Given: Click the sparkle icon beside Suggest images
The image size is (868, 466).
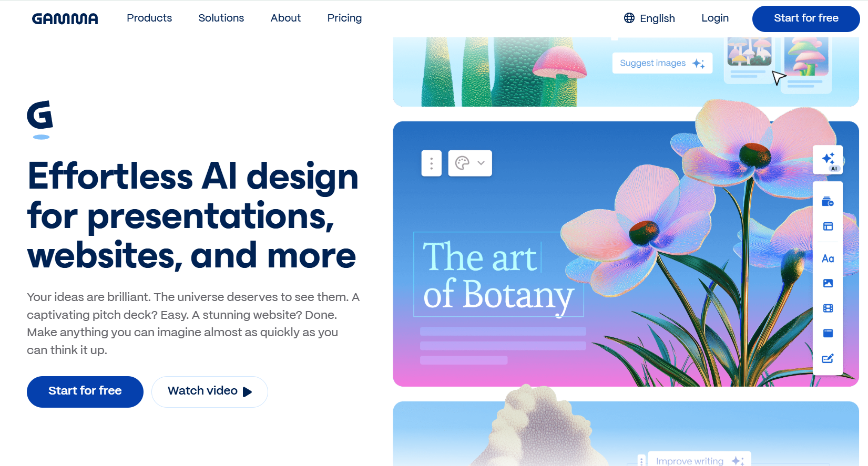Looking at the screenshot, I should 698,64.
